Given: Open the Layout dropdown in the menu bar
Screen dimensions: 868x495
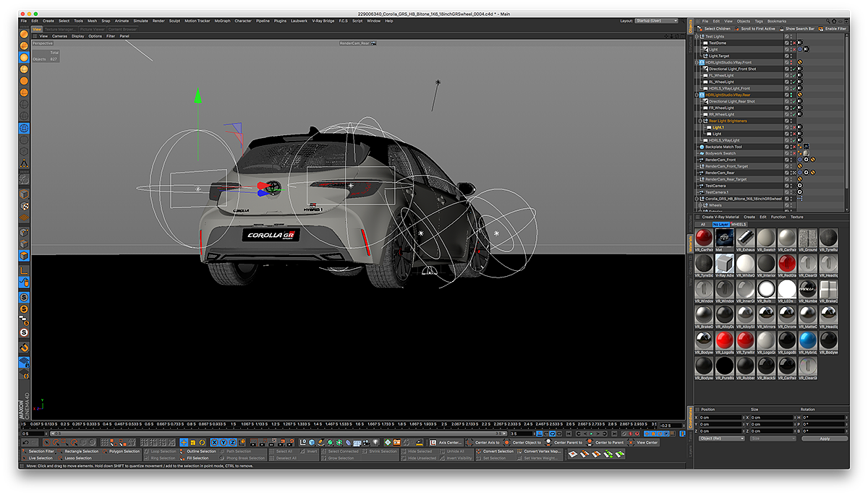Looking at the screenshot, I should (655, 21).
